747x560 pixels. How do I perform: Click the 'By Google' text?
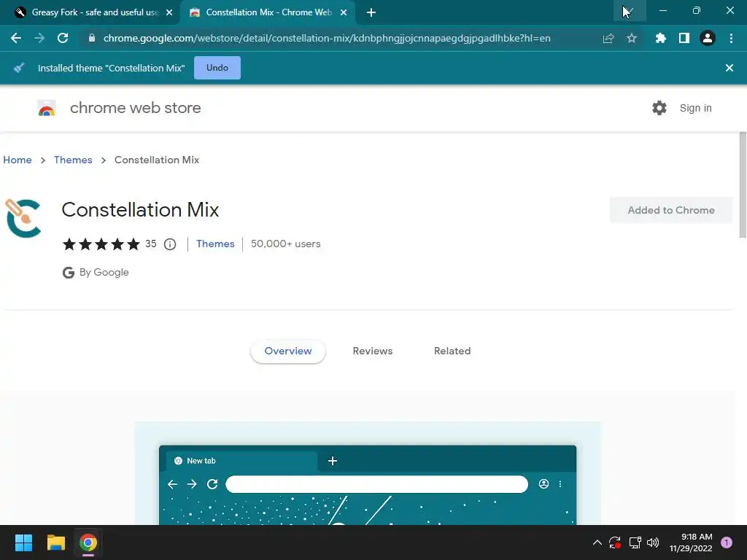pos(104,273)
